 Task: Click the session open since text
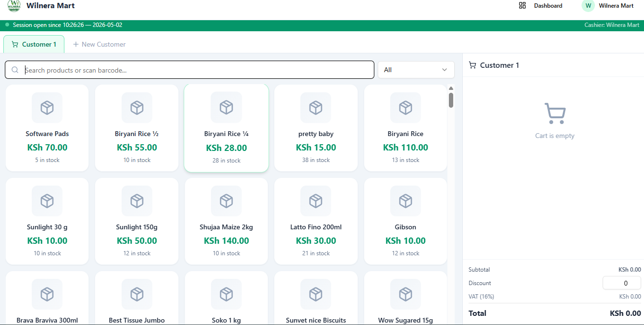pyautogui.click(x=67, y=25)
